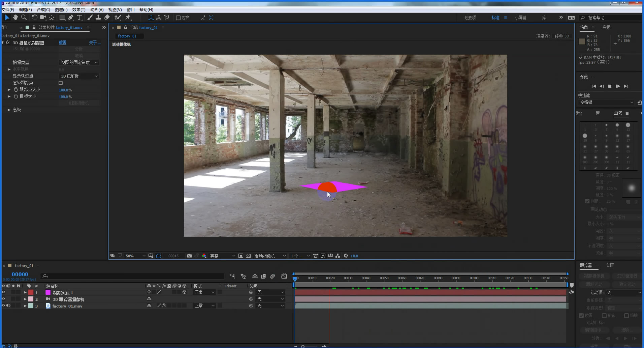
Task: Select the Rotation tool
Action: pos(34,18)
